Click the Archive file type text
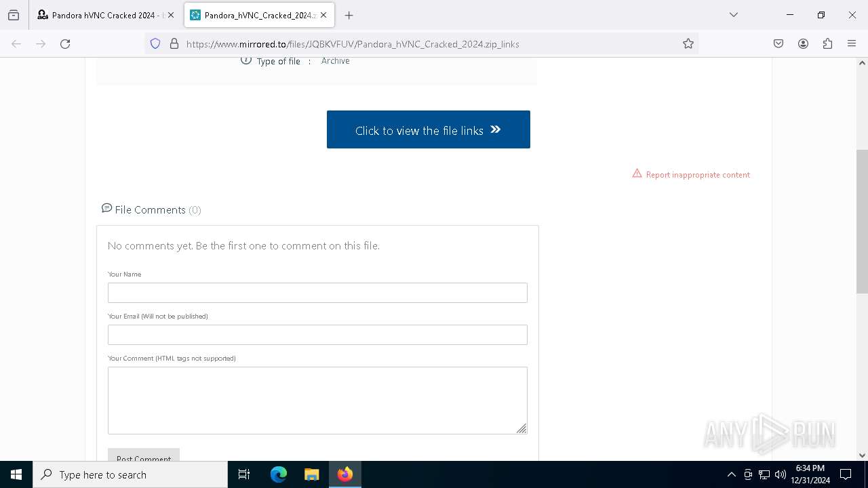 tap(335, 61)
